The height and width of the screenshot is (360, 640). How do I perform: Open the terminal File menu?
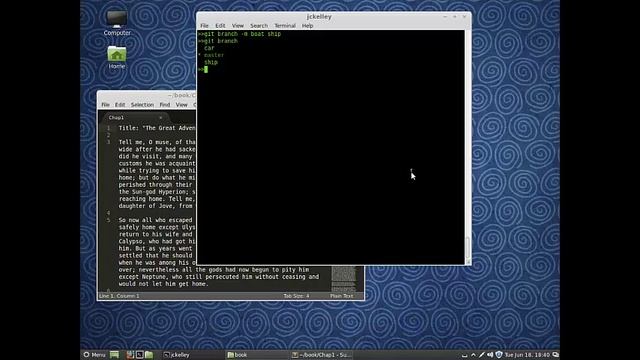[x=204, y=25]
